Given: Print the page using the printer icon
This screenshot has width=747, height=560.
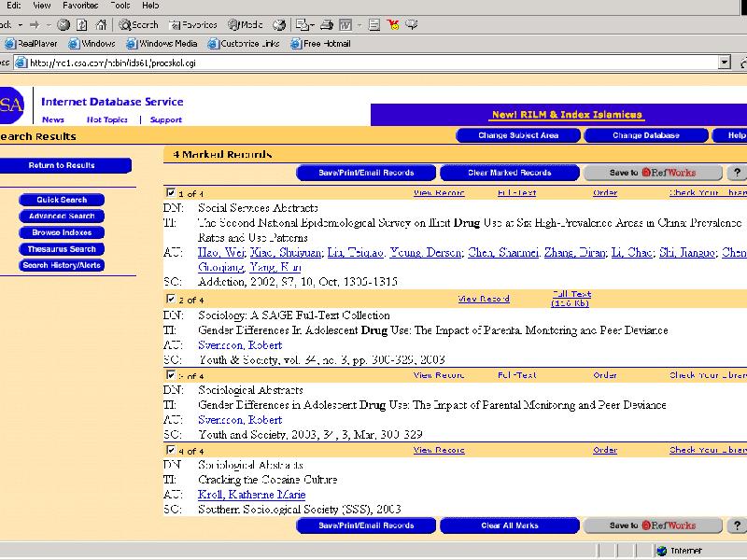Looking at the screenshot, I should click(x=327, y=25).
